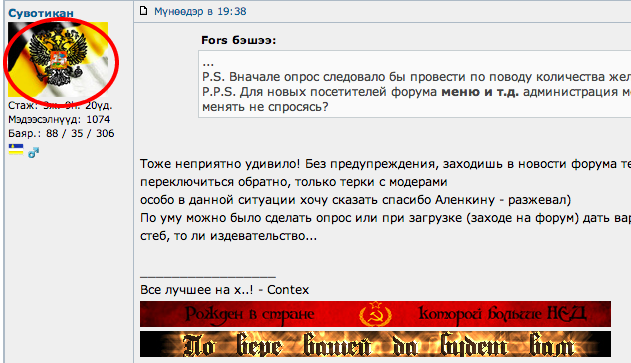
Task: Click the line 'стеб, то ли издевательство...'
Action: click(229, 236)
